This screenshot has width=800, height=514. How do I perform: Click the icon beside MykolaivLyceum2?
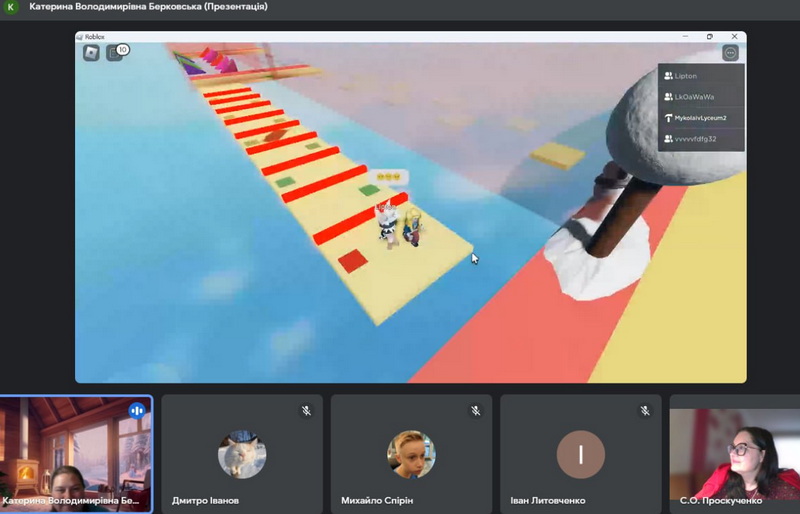(x=668, y=118)
